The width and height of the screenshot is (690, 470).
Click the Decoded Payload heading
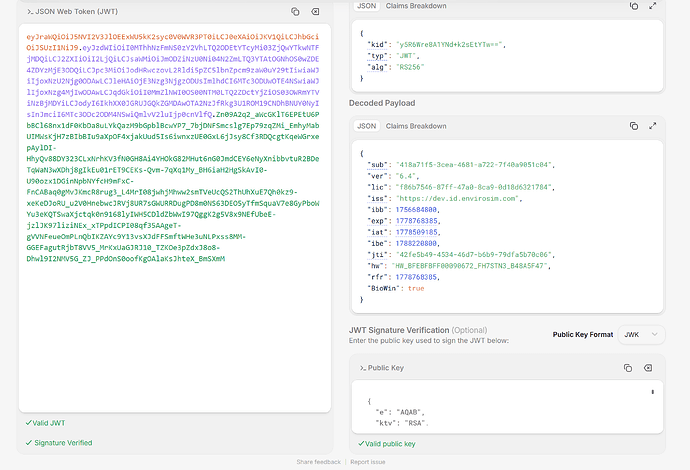point(382,103)
